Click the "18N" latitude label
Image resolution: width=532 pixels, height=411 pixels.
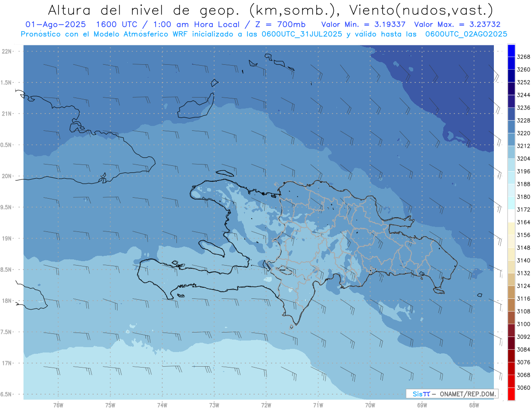pos(7,301)
